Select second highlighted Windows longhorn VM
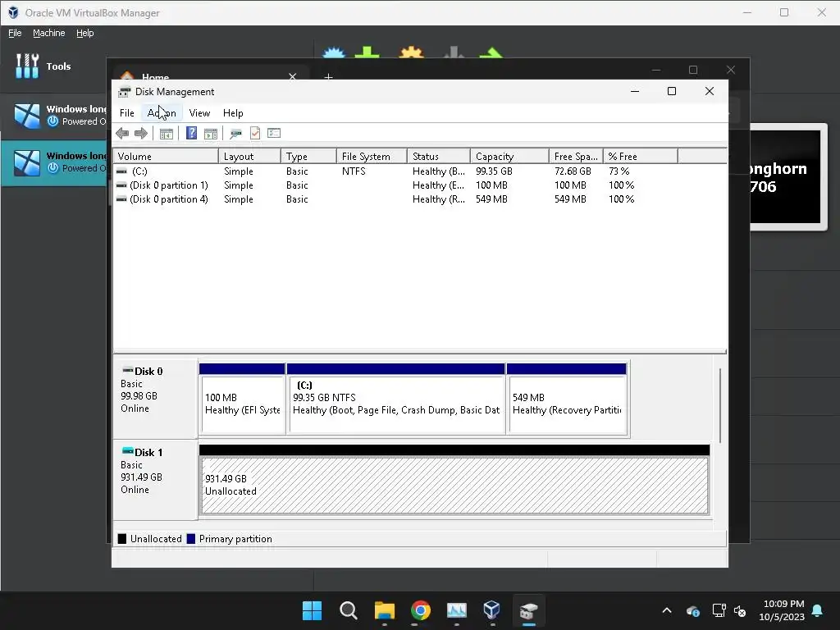 [x=53, y=163]
